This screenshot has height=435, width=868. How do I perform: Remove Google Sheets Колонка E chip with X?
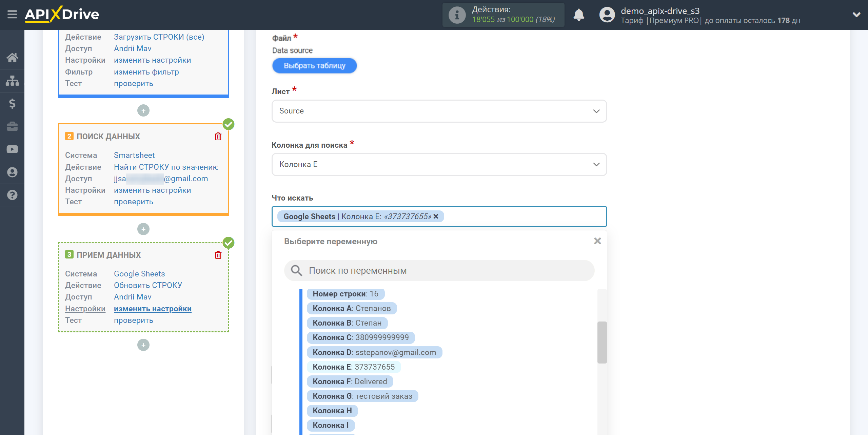tap(437, 216)
